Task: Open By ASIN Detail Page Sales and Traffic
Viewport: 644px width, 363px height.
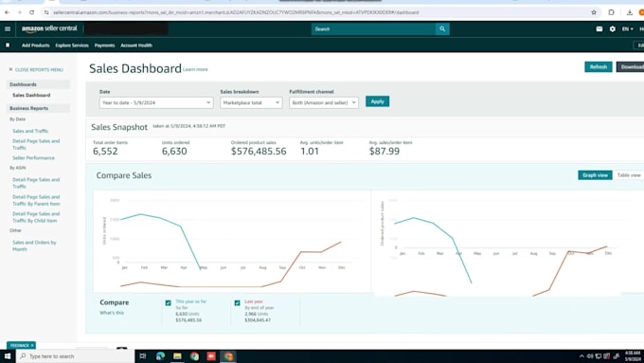Action: (x=36, y=183)
